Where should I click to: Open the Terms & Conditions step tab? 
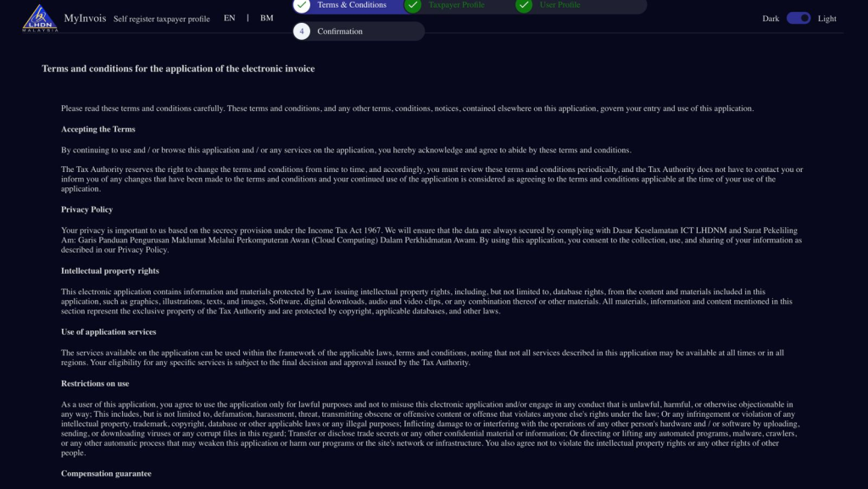pyautogui.click(x=352, y=5)
